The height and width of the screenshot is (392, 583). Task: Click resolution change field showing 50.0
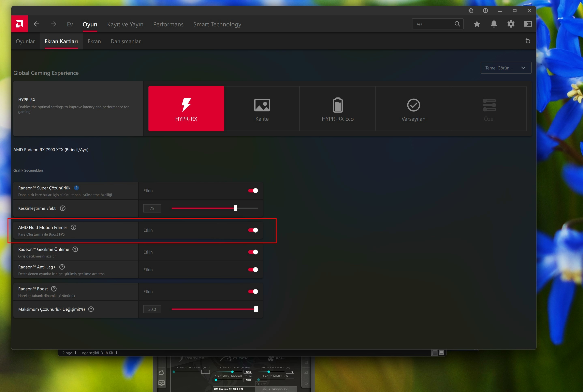(x=152, y=309)
